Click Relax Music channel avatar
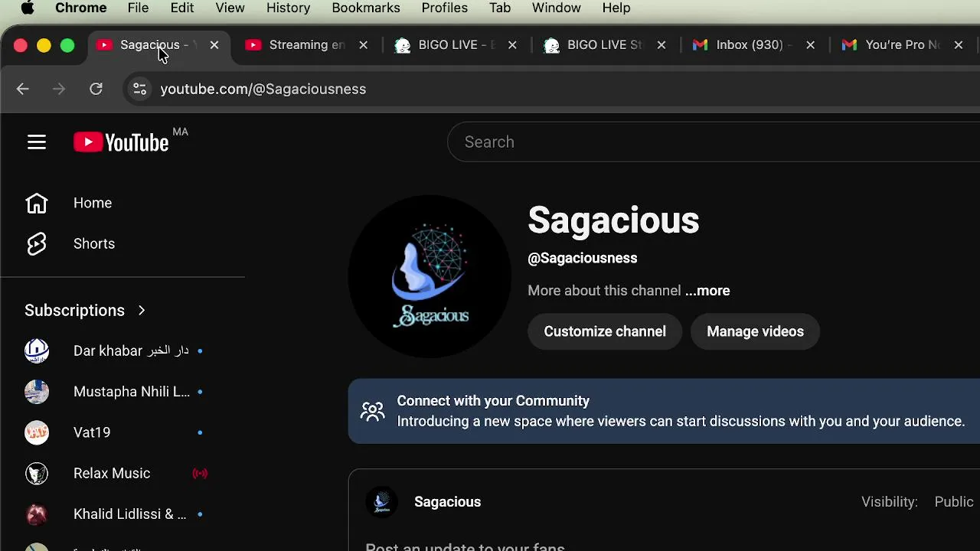 coord(37,473)
